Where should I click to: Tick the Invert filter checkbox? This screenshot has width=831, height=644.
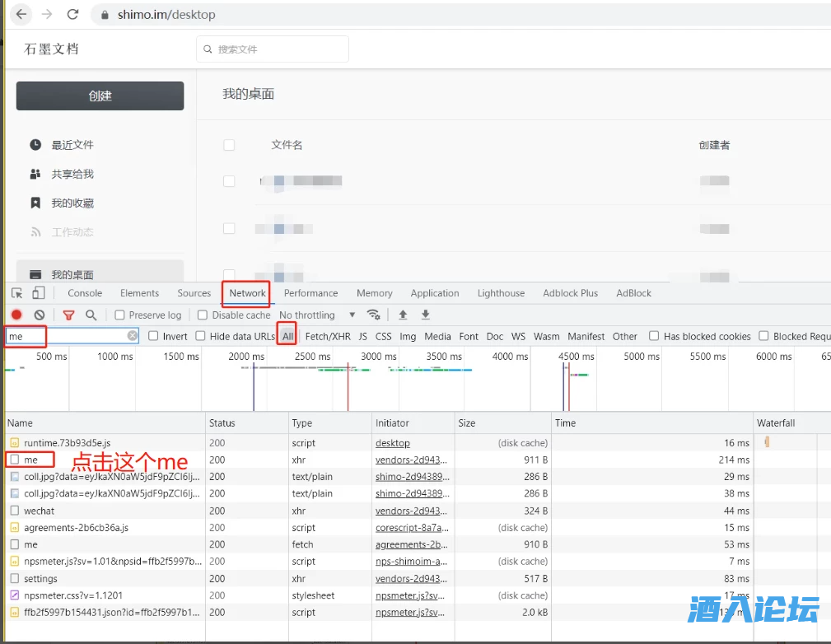click(154, 336)
